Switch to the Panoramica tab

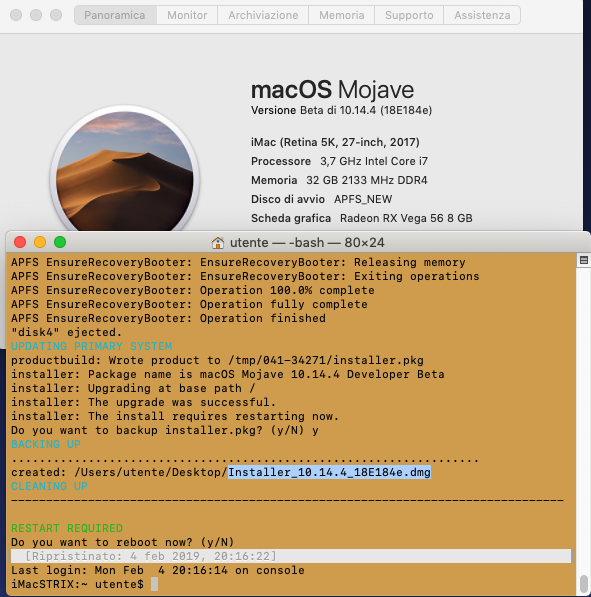(x=115, y=15)
